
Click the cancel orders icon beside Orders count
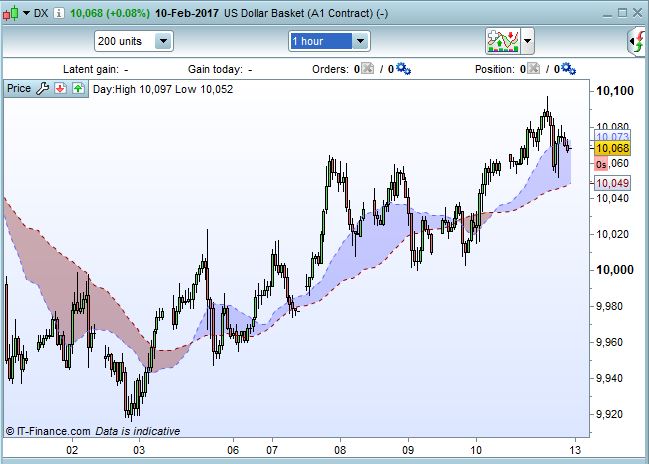(365, 69)
